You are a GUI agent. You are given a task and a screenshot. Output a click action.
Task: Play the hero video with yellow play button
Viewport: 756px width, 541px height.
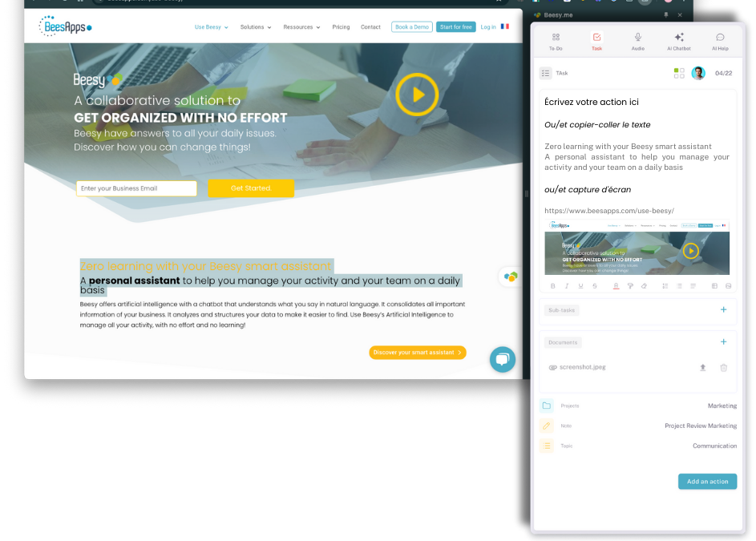pos(417,95)
